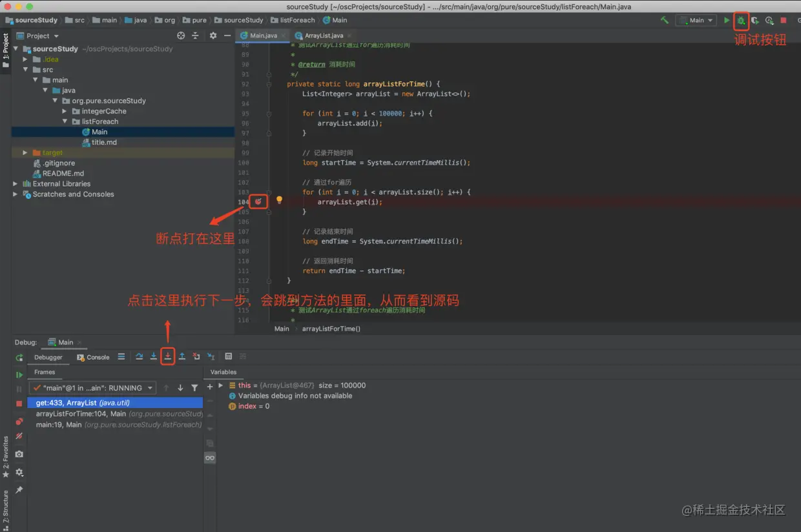Toggle breakpoint on line 104
Screen dimensions: 801x532
pyautogui.click(x=258, y=201)
